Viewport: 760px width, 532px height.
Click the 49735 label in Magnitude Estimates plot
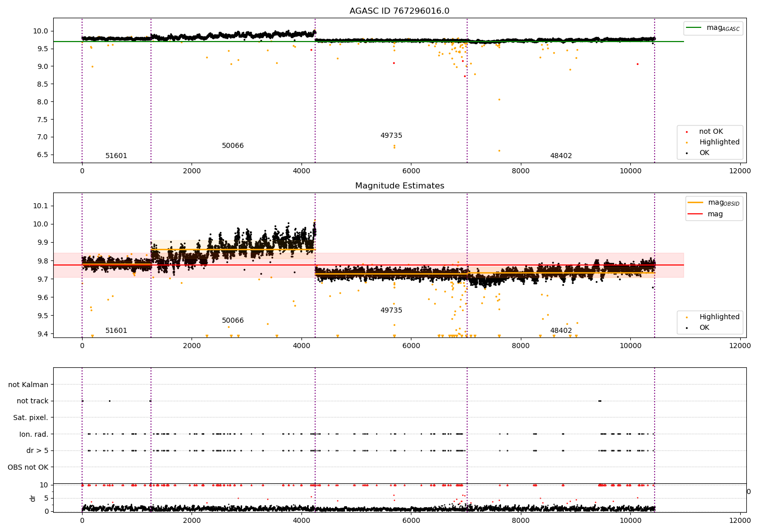point(391,311)
